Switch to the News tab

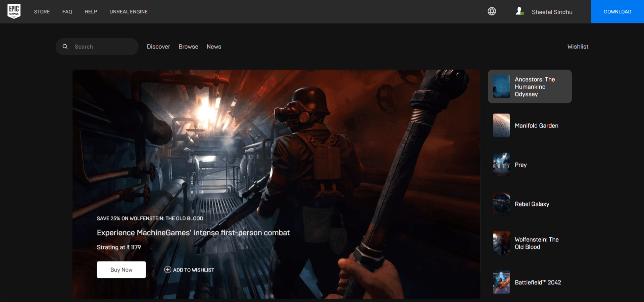point(214,47)
